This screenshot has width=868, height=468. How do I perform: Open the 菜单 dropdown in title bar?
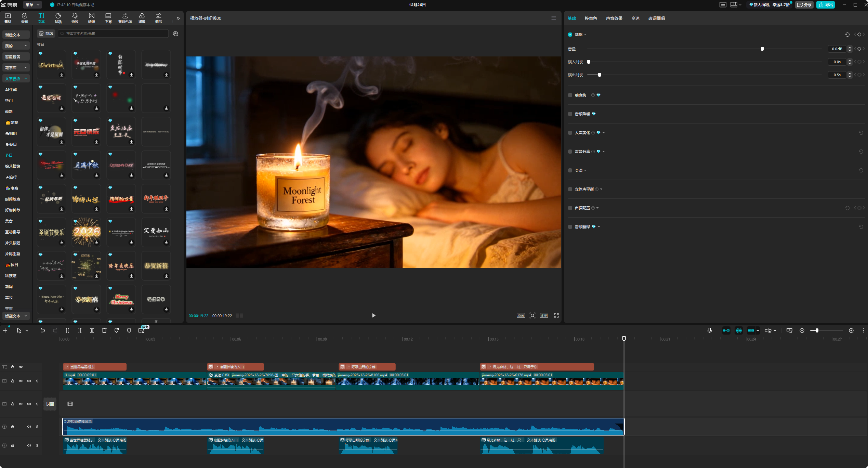click(x=32, y=5)
